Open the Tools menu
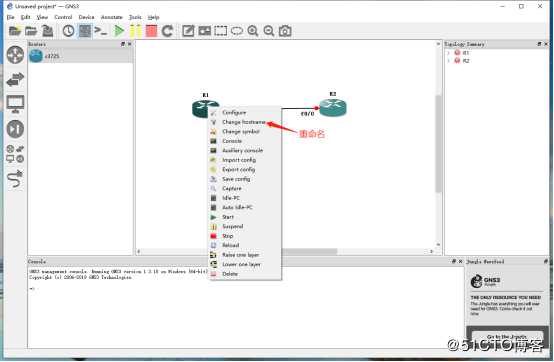The width and height of the screenshot is (554, 362). tap(135, 17)
